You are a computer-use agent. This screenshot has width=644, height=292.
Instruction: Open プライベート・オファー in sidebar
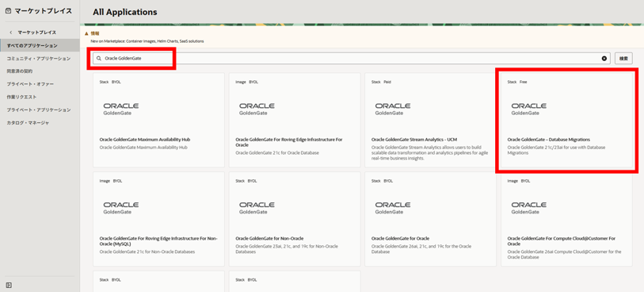click(30, 84)
